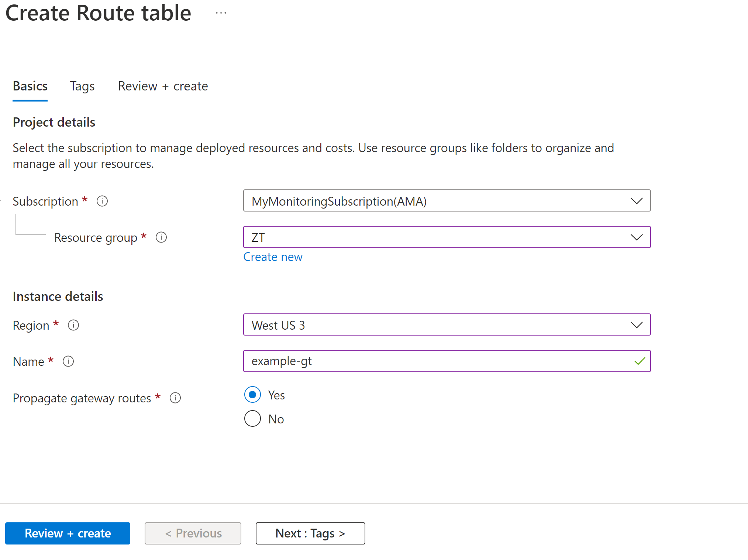Expand the Subscription dropdown
This screenshot has height=560, width=748.
click(447, 200)
